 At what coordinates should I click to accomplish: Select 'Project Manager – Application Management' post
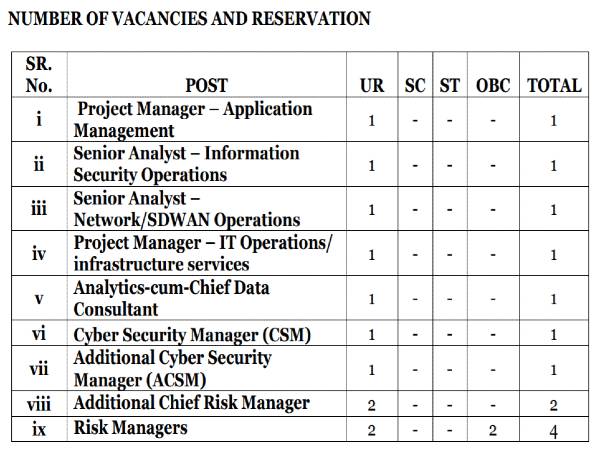pos(195,119)
